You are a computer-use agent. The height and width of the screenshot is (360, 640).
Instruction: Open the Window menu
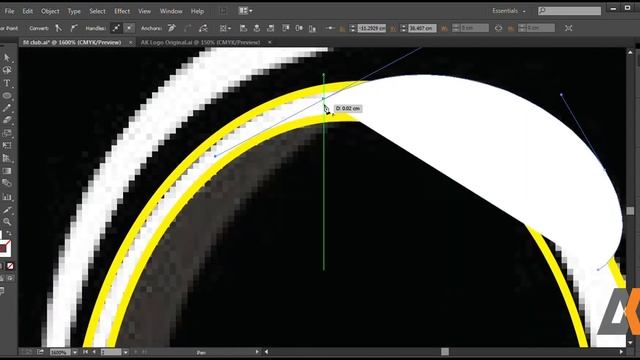point(171,11)
